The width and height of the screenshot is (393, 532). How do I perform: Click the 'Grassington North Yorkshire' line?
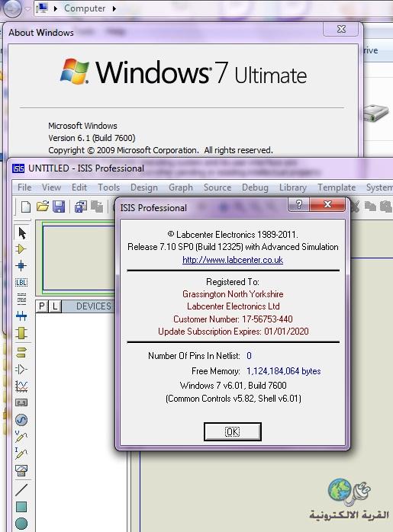233,294
